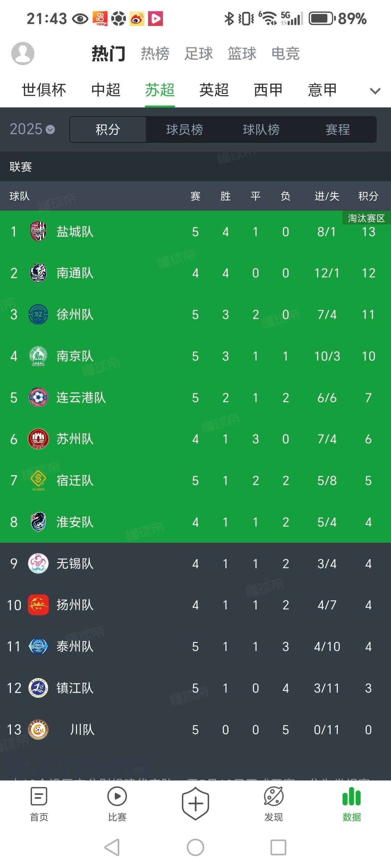Open the 南通队 team row
Viewport: 391px width, 868px height.
pyautogui.click(x=195, y=273)
